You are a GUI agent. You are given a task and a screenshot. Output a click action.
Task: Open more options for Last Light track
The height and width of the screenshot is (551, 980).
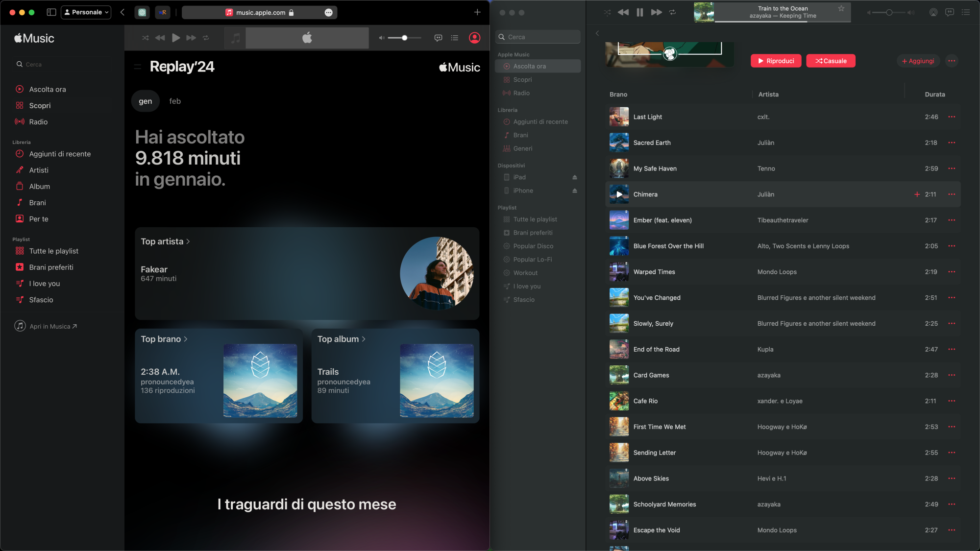coord(952,117)
